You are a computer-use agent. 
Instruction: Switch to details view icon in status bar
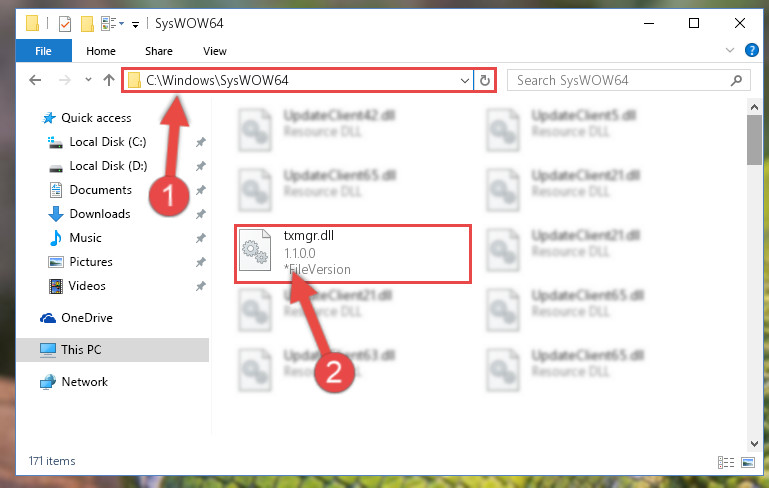[725, 462]
